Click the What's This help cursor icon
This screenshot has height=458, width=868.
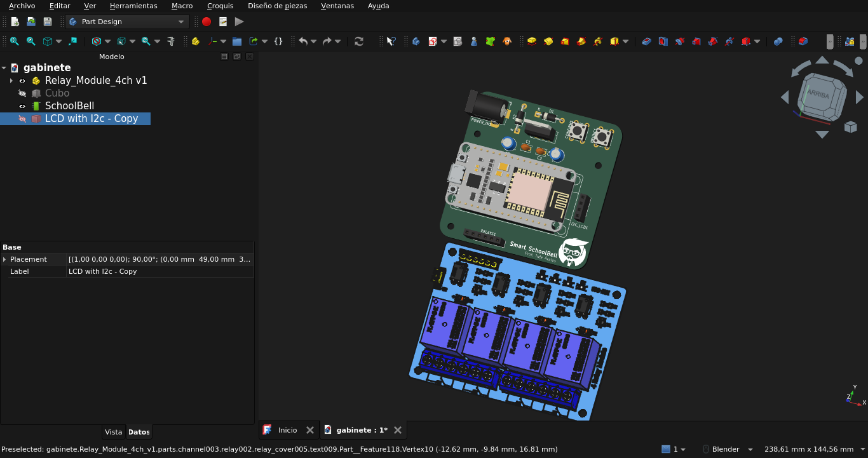click(x=391, y=41)
